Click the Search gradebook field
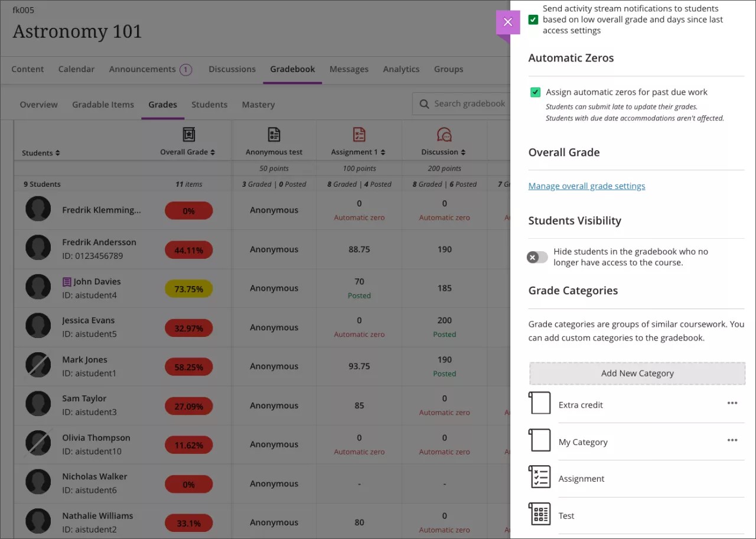The image size is (756, 539). tap(467, 103)
